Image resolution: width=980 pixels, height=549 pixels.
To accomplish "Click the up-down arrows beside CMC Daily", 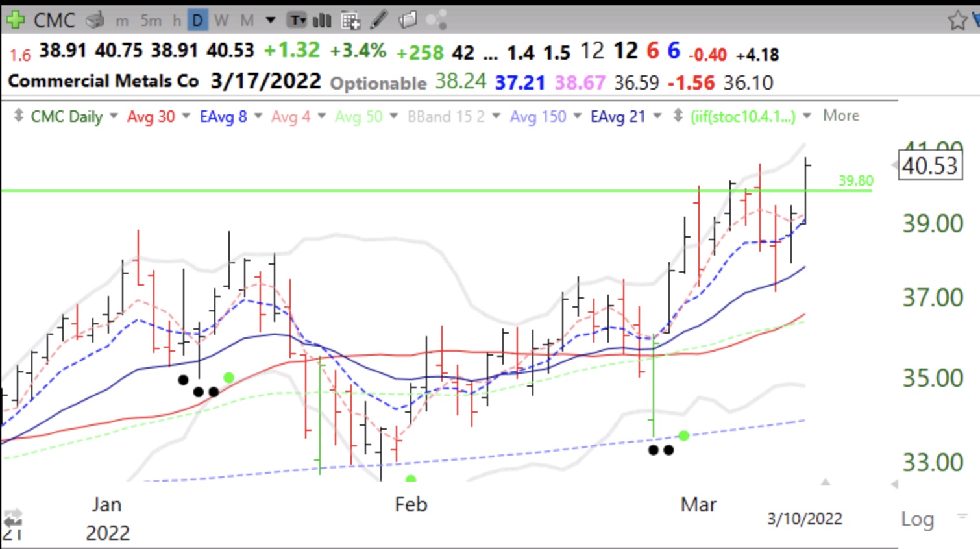I will tap(19, 116).
